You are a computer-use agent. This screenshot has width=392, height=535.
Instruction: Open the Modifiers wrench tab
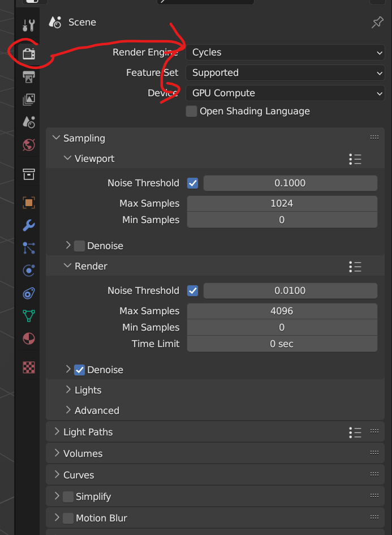[28, 225]
